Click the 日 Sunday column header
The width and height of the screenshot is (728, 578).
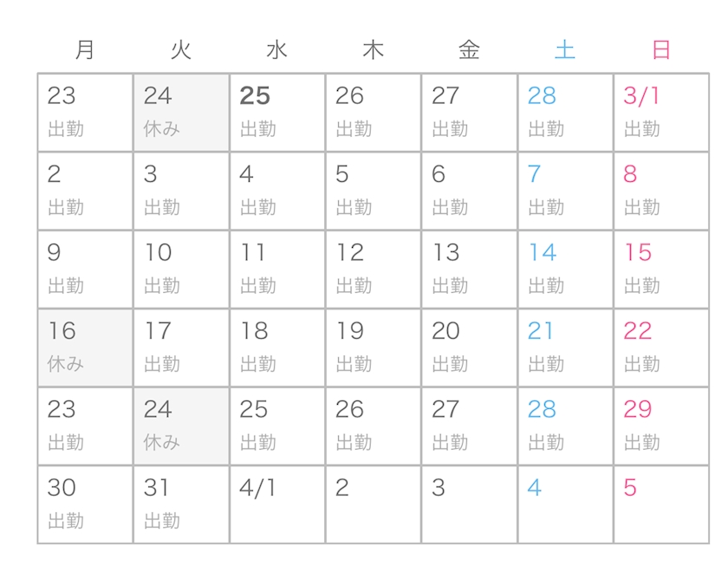661,49
